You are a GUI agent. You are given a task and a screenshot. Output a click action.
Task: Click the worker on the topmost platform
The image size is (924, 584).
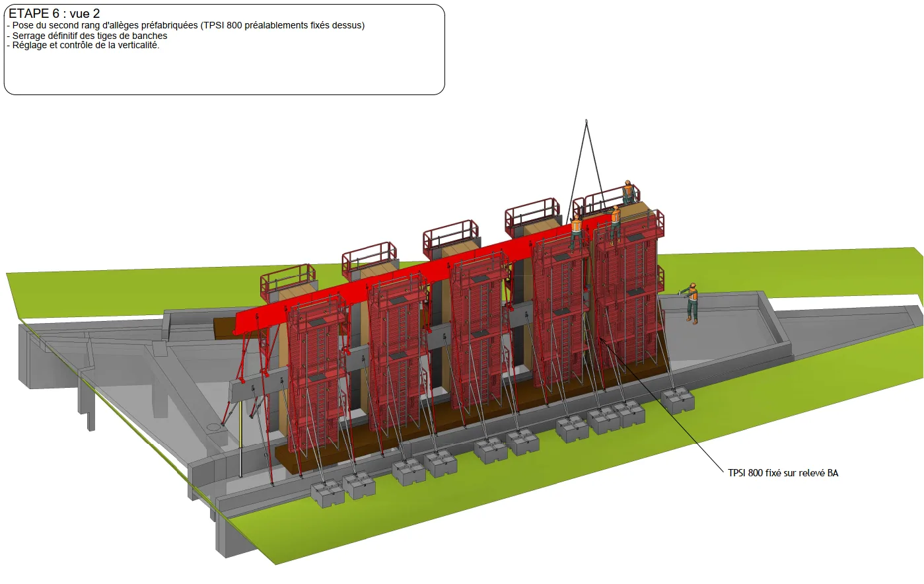pyautogui.click(x=628, y=191)
